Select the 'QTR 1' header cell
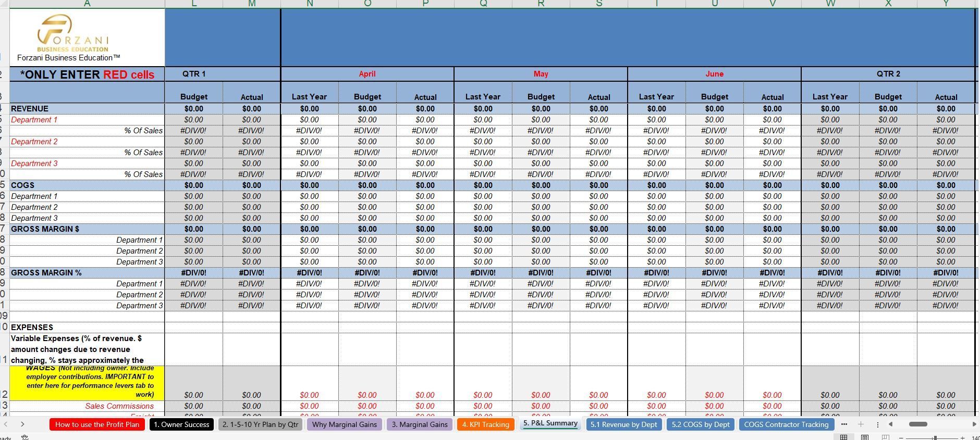This screenshot has width=980, height=440. (x=194, y=74)
